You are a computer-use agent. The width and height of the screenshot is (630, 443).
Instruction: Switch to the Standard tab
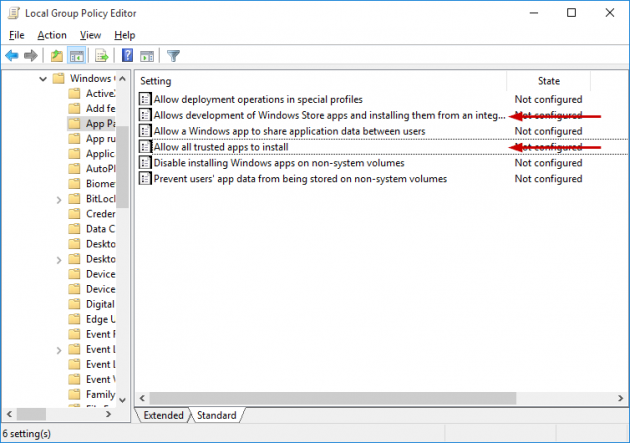pyautogui.click(x=217, y=415)
